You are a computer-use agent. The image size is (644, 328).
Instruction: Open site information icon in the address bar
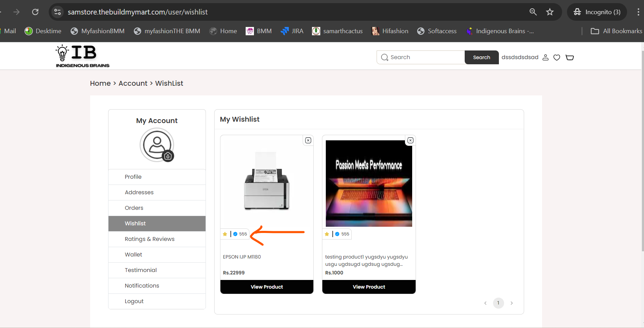click(x=58, y=12)
